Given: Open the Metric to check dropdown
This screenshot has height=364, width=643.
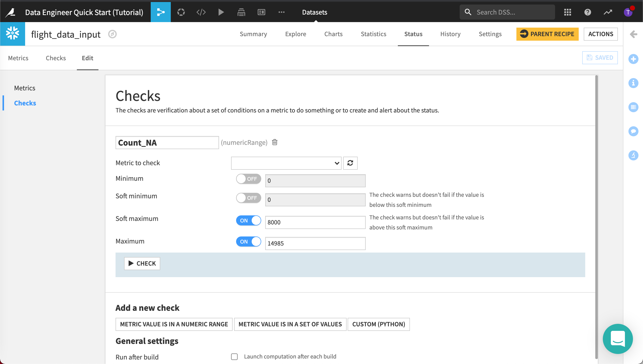Looking at the screenshot, I should (x=286, y=163).
